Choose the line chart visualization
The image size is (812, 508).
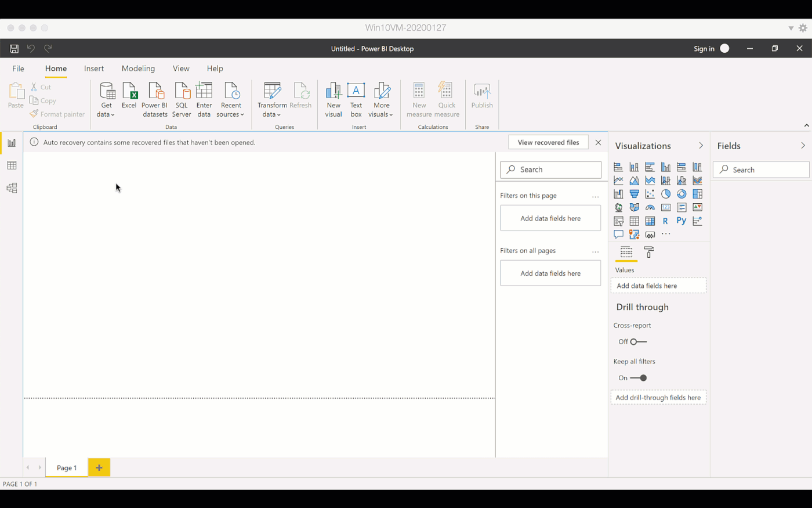tap(619, 181)
